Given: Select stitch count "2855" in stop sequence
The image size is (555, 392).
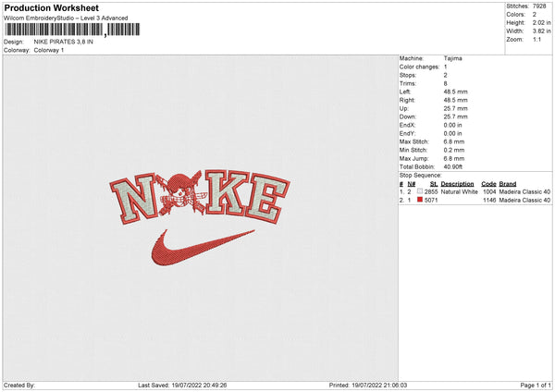Looking at the screenshot, I should pos(431,191).
